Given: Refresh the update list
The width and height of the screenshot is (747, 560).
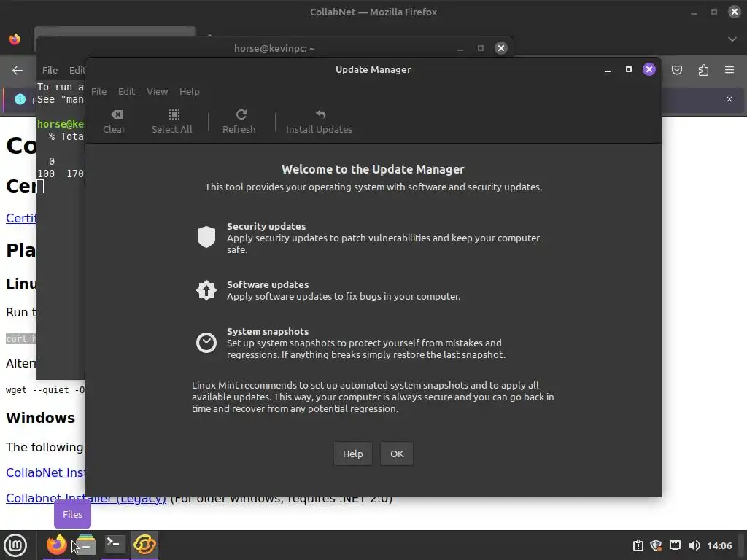Looking at the screenshot, I should click(x=239, y=122).
